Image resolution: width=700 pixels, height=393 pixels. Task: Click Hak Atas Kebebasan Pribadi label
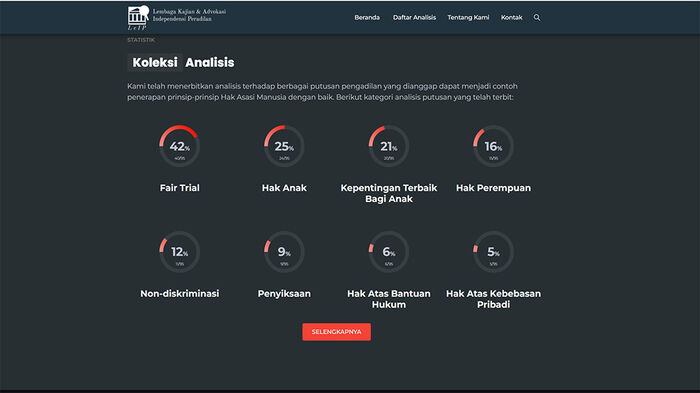(493, 299)
